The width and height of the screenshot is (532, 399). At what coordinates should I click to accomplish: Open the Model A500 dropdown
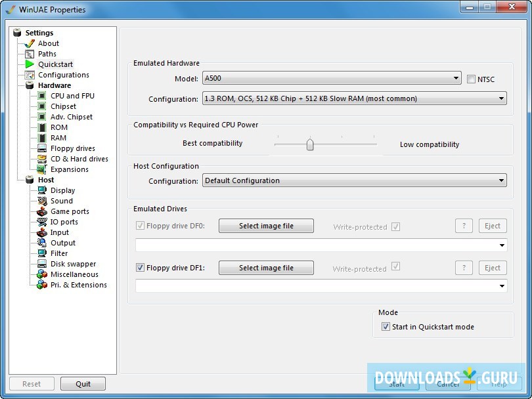pyautogui.click(x=332, y=78)
